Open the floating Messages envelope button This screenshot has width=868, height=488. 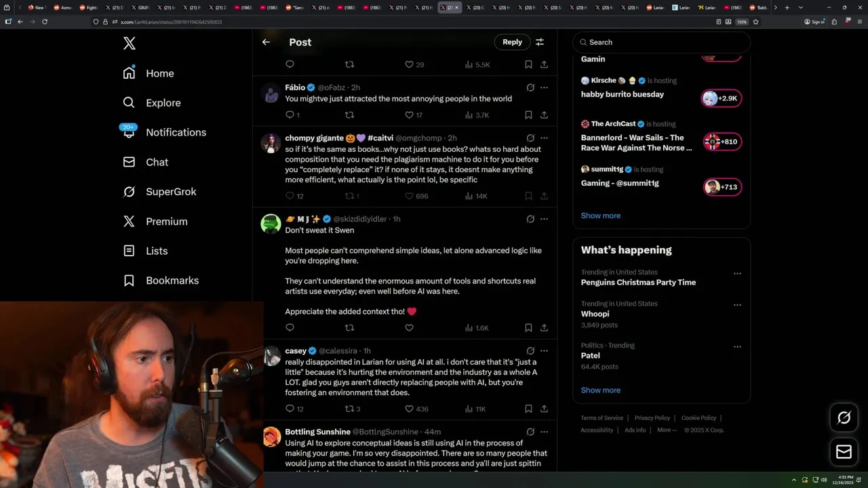tap(844, 451)
